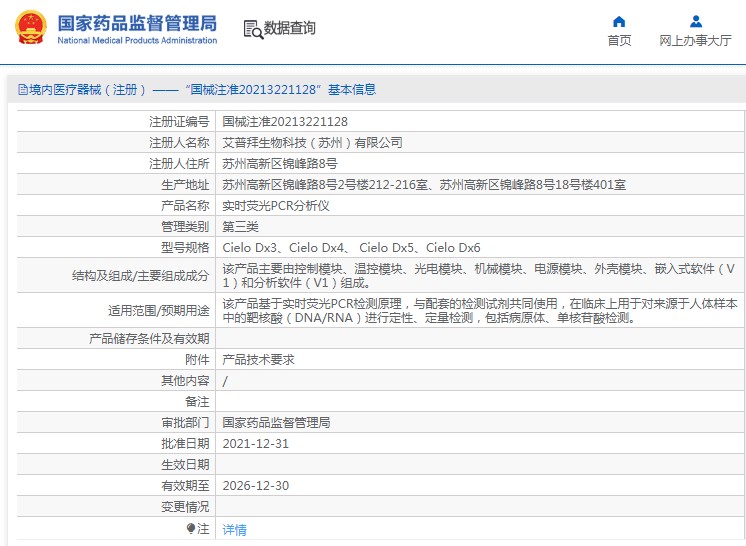Click the 产品储存条件及有效期 label
The width and height of the screenshot is (746, 546).
click(x=149, y=338)
